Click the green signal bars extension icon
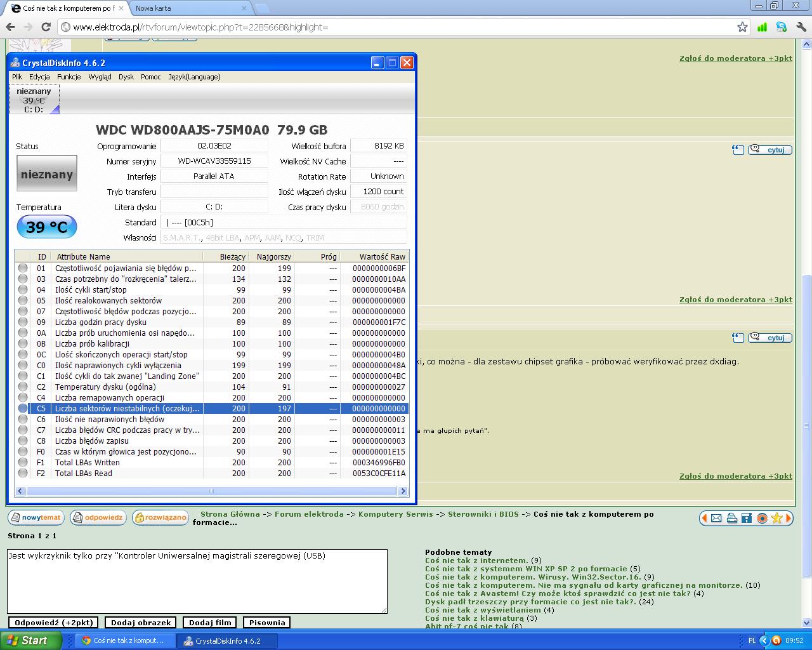This screenshot has height=650, width=812. tap(762, 27)
